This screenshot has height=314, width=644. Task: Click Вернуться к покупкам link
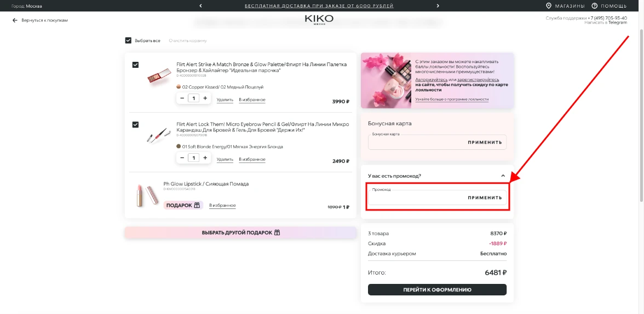(44, 20)
